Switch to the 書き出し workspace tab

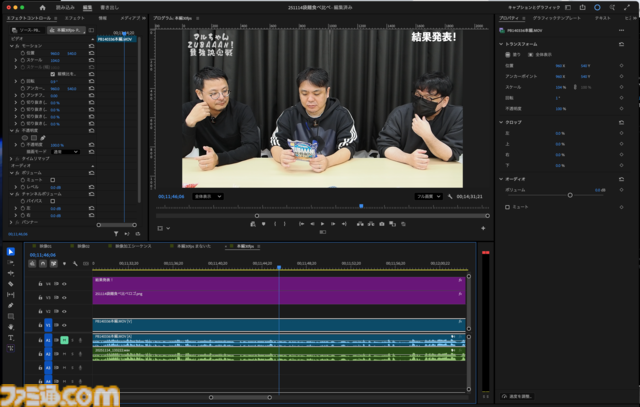[109, 7]
